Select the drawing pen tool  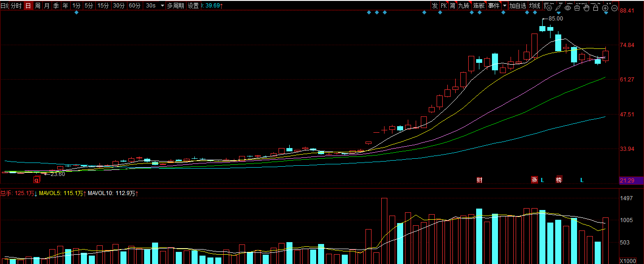coord(558,7)
